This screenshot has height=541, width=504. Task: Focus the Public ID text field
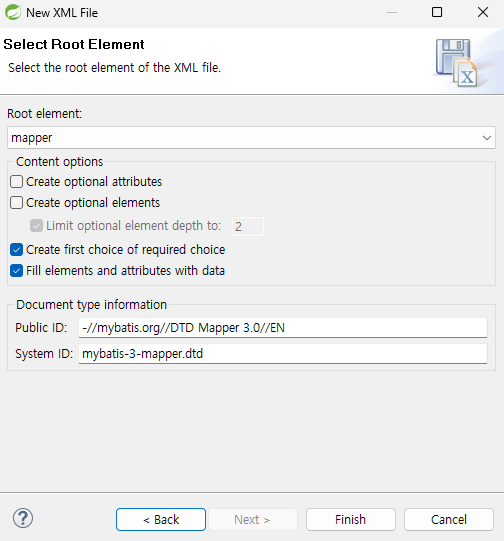[x=283, y=327]
